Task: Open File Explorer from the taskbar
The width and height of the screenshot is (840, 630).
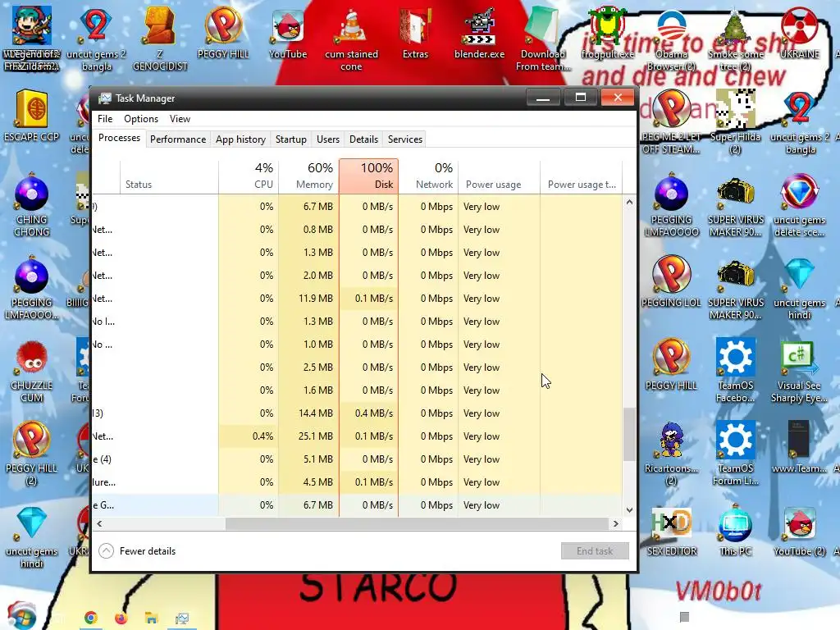Action: click(x=152, y=619)
